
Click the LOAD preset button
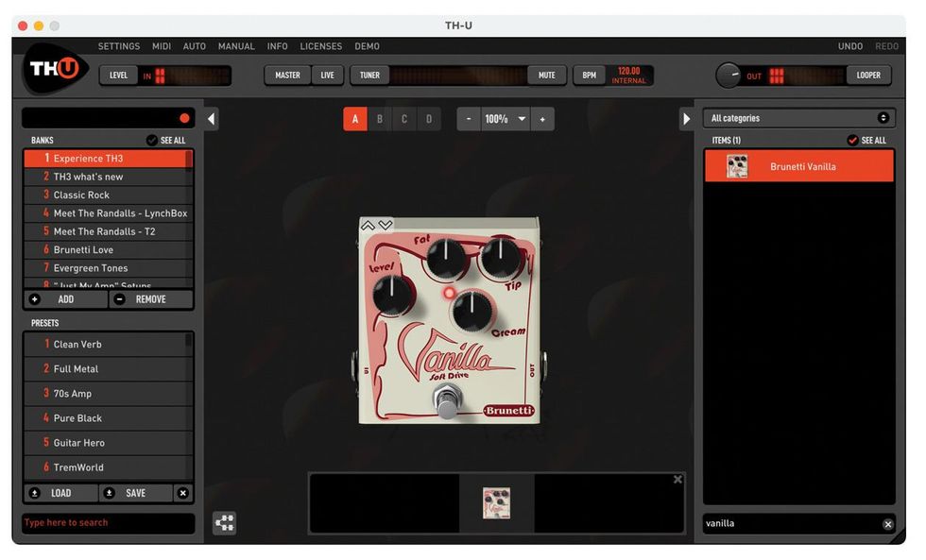(x=60, y=493)
